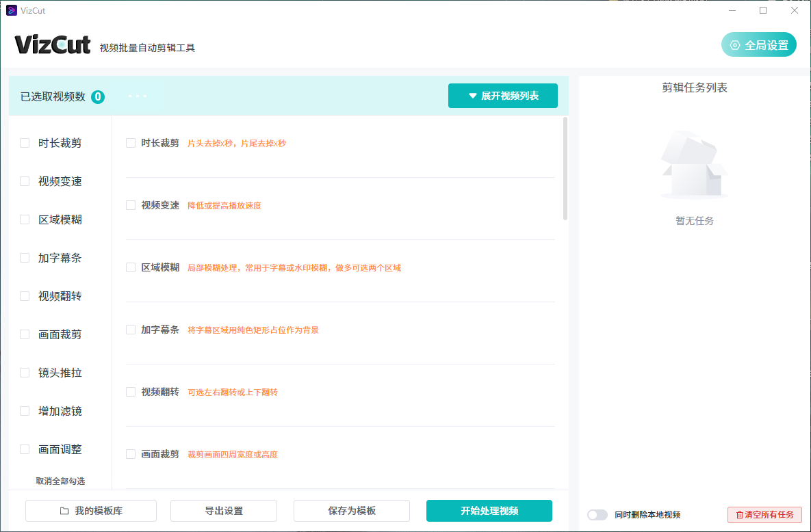Viewport: 811px width, 532px height.
Task: Check the 增加滤镜 filter option
Action: click(x=25, y=411)
